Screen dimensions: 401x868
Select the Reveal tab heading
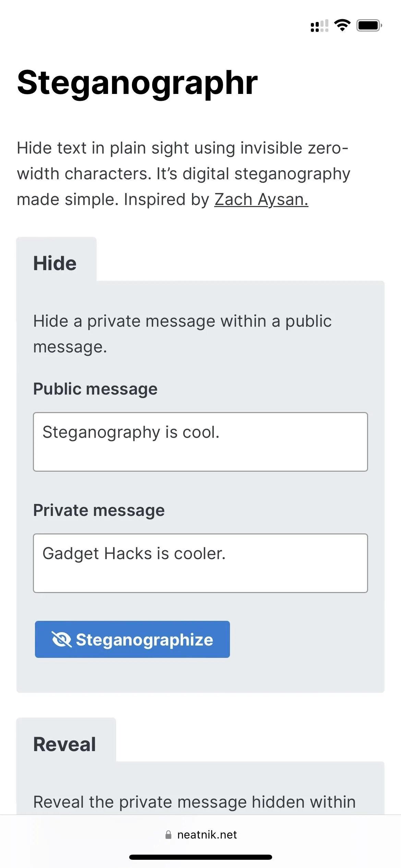[x=64, y=744]
